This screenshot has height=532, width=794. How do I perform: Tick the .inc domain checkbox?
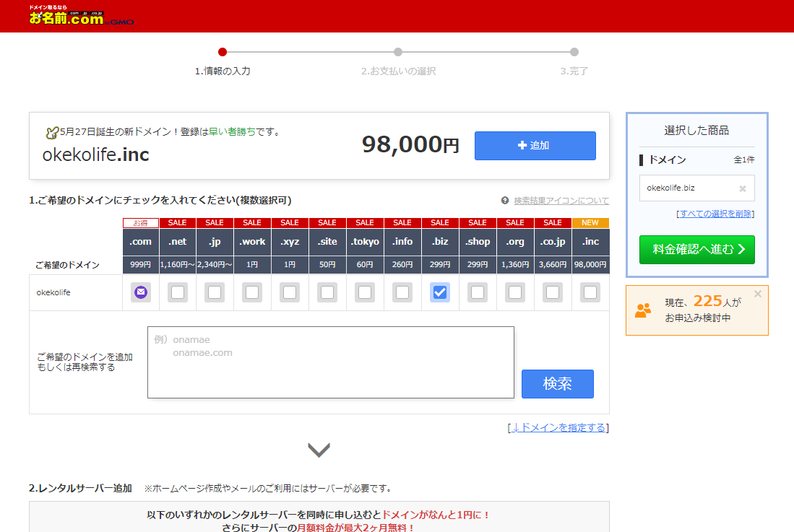coord(590,292)
